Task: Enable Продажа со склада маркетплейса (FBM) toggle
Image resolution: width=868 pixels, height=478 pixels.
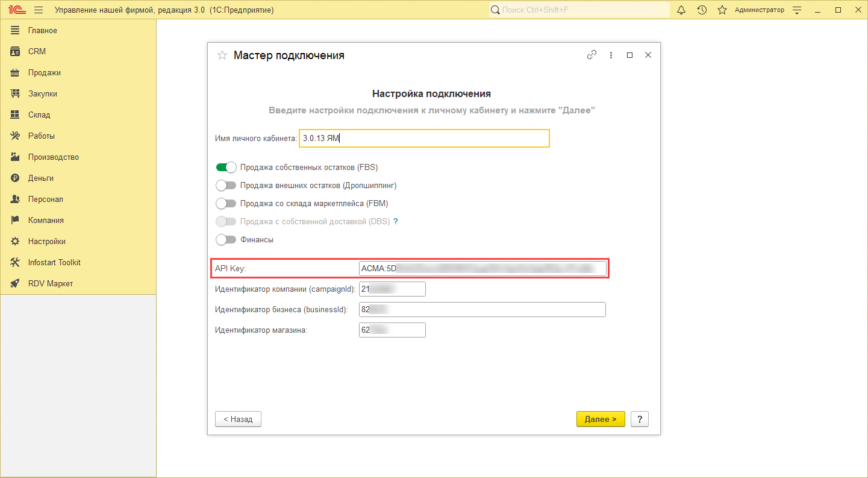Action: [226, 203]
